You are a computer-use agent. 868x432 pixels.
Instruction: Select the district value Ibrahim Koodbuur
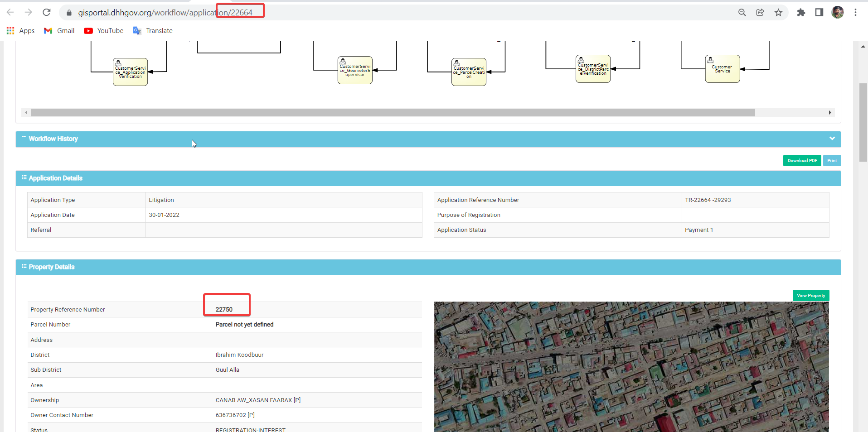(x=239, y=355)
